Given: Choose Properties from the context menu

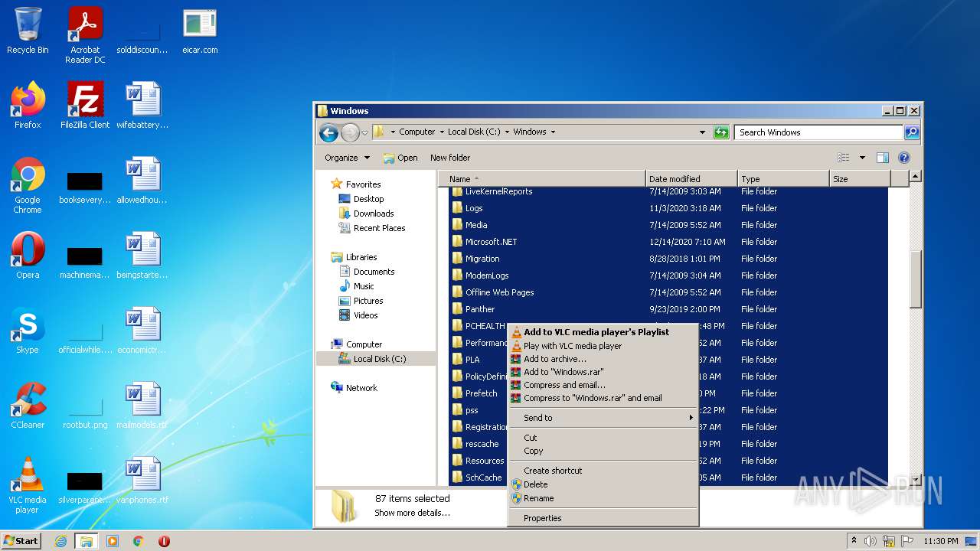Looking at the screenshot, I should (542, 518).
